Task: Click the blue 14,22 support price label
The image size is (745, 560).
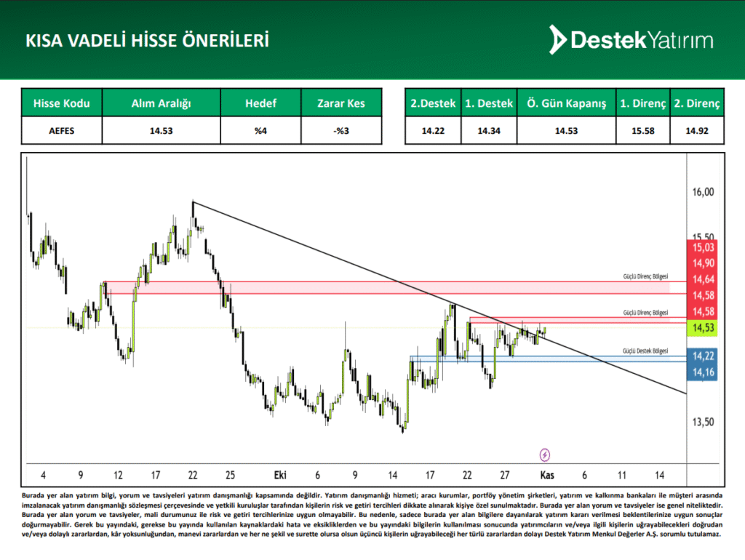Action: pyautogui.click(x=703, y=356)
